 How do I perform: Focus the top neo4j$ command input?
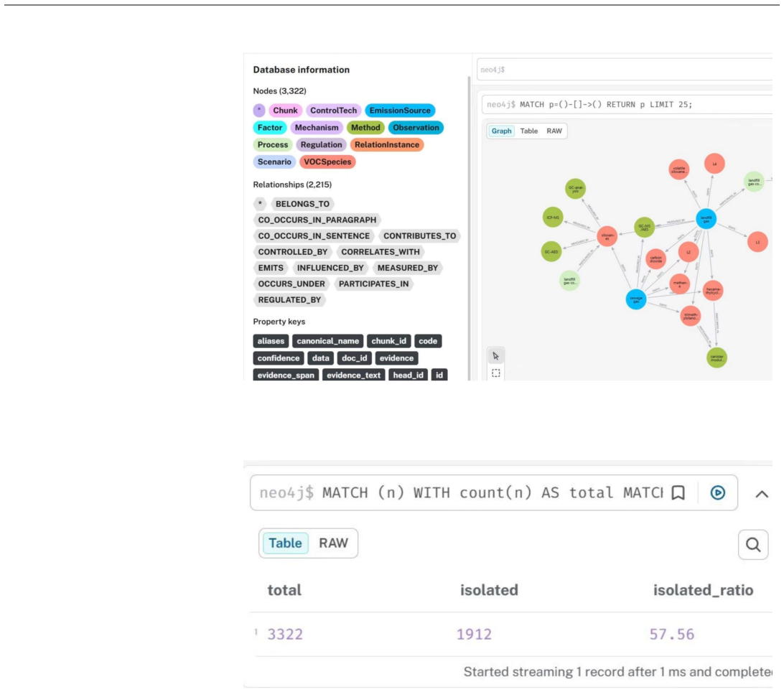pos(624,70)
